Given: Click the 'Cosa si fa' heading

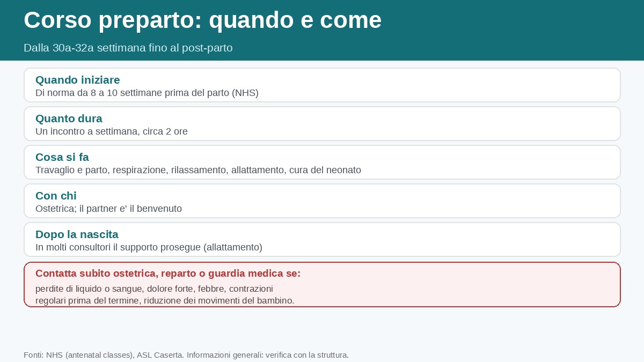Looking at the screenshot, I should [62, 157].
